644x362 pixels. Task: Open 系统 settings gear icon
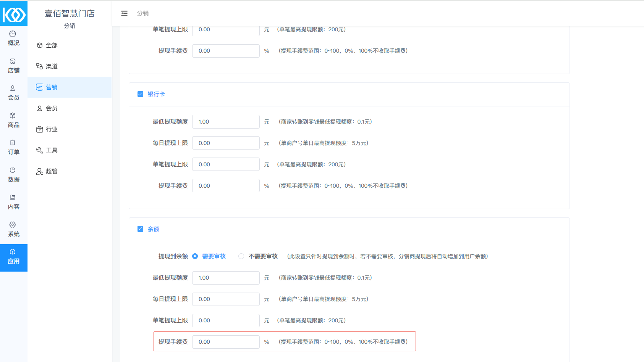point(13,225)
